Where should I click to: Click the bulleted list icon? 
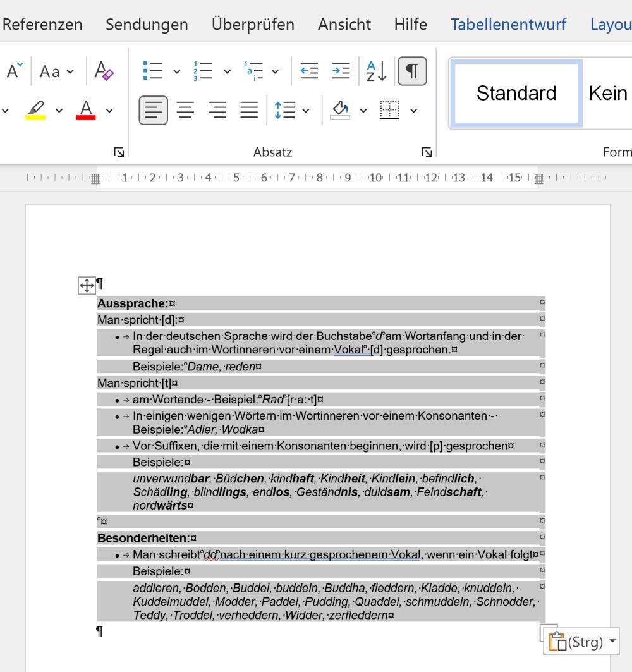(152, 71)
